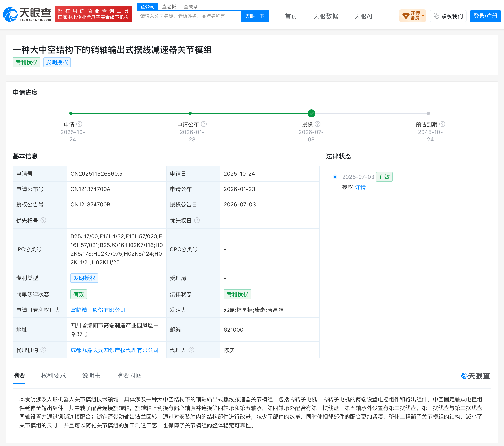
Task: Select the 查老板 search tab
Action: pyautogui.click(x=169, y=7)
